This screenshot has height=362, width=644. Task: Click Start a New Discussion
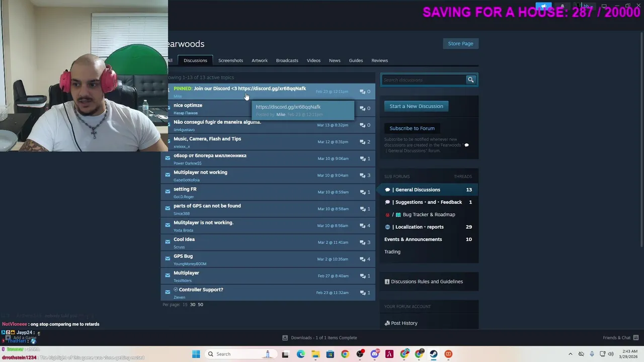(x=416, y=106)
